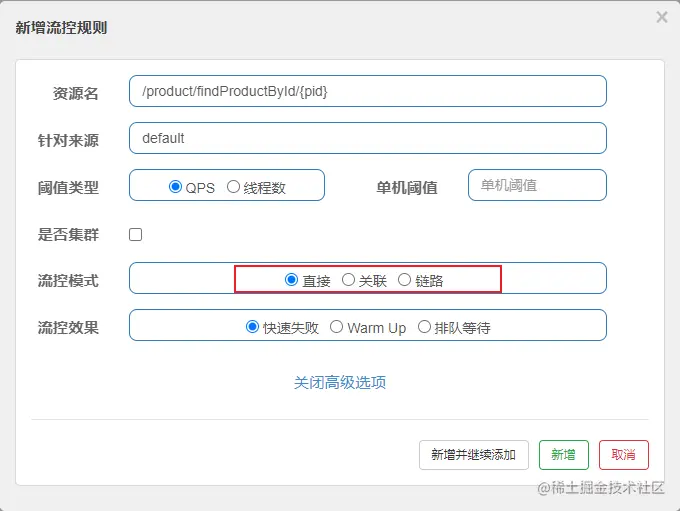Close the 新增流控规则 dialog with X
Screen dimensions: 680x511
click(x=662, y=17)
